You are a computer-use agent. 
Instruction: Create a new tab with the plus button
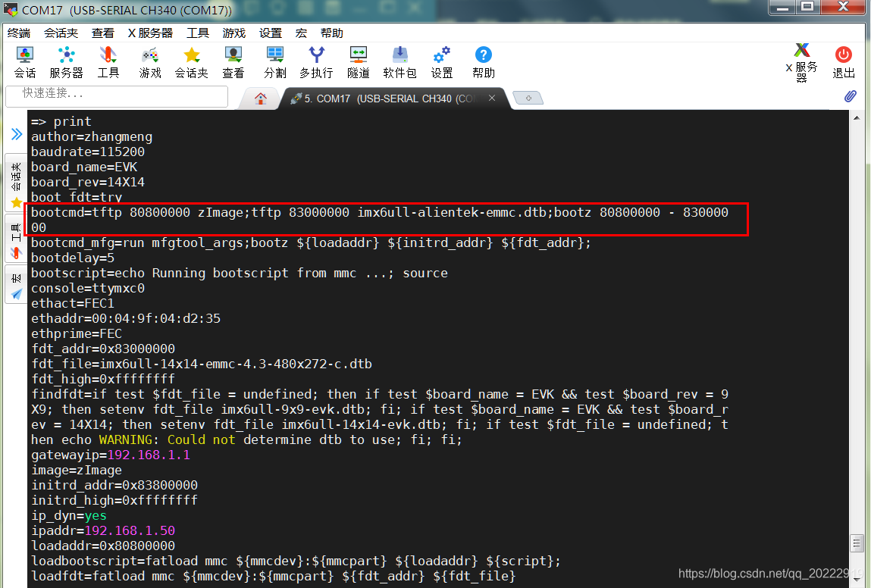pyautogui.click(x=528, y=97)
